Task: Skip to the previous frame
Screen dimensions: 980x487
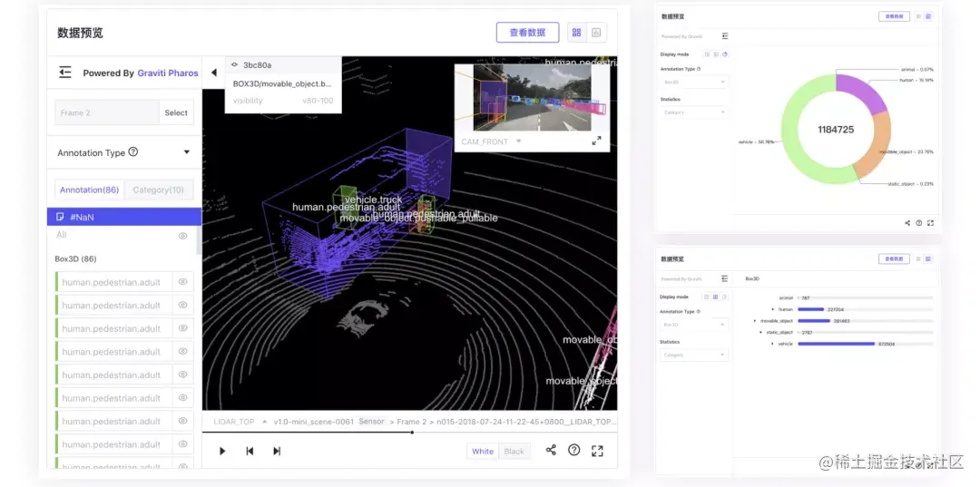Action: (x=250, y=451)
